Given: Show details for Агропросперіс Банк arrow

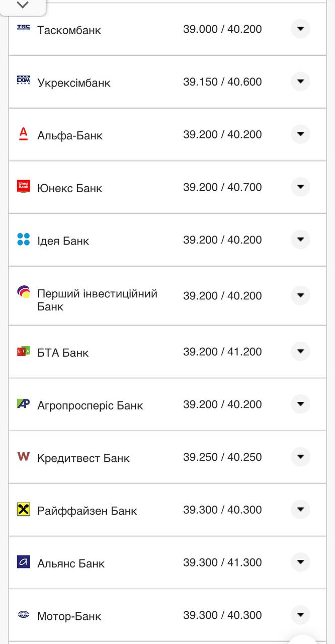Looking at the screenshot, I should point(300,404).
